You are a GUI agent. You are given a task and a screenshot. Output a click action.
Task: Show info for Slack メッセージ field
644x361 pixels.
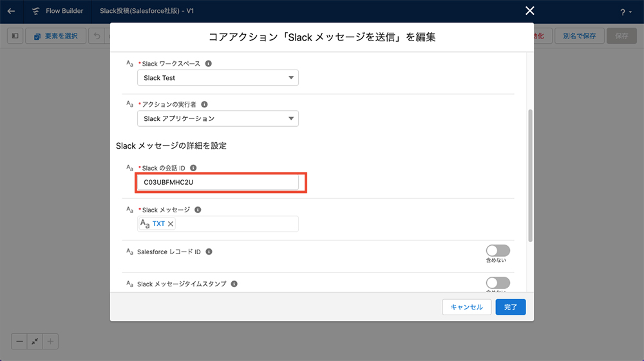pos(198,210)
